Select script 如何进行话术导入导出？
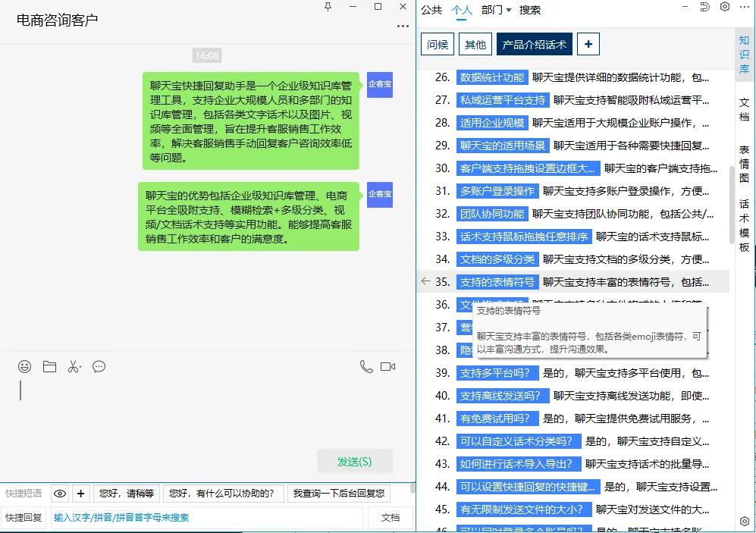756x533 pixels. tap(519, 464)
